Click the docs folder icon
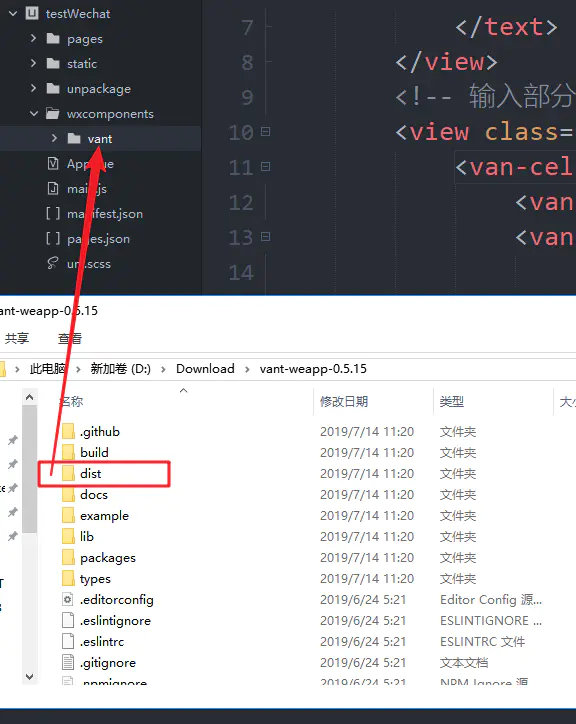This screenshot has height=724, width=576. 68,495
